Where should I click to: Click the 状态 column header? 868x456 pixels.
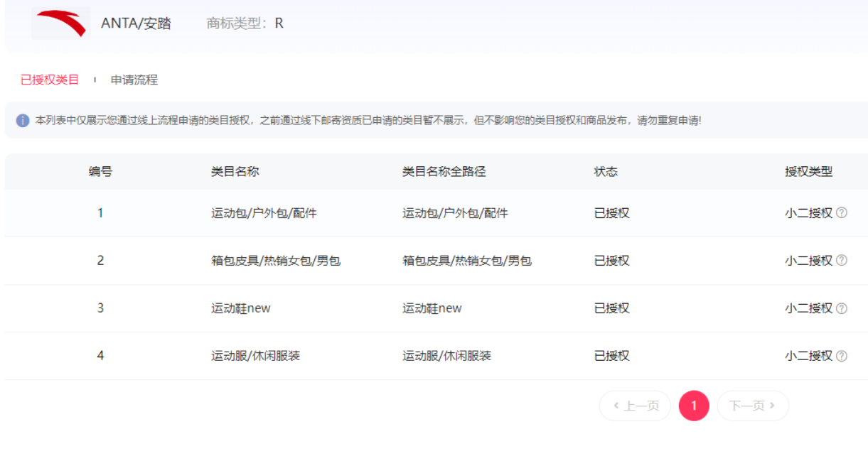click(x=606, y=171)
